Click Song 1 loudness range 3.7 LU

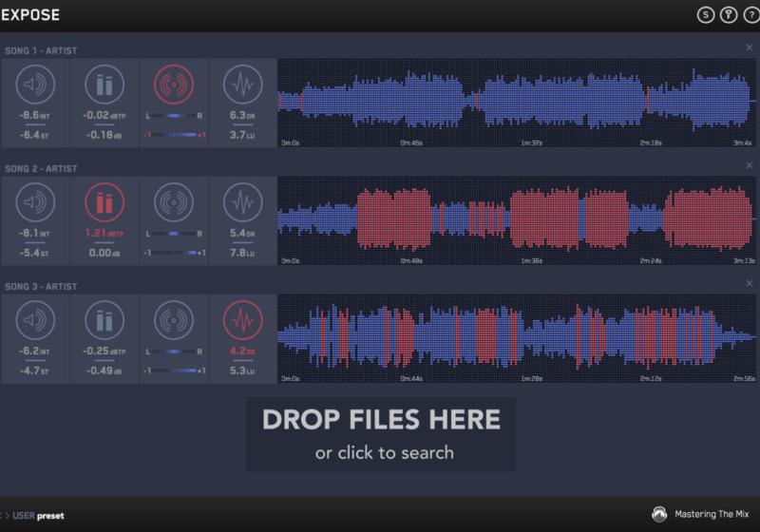[242, 135]
